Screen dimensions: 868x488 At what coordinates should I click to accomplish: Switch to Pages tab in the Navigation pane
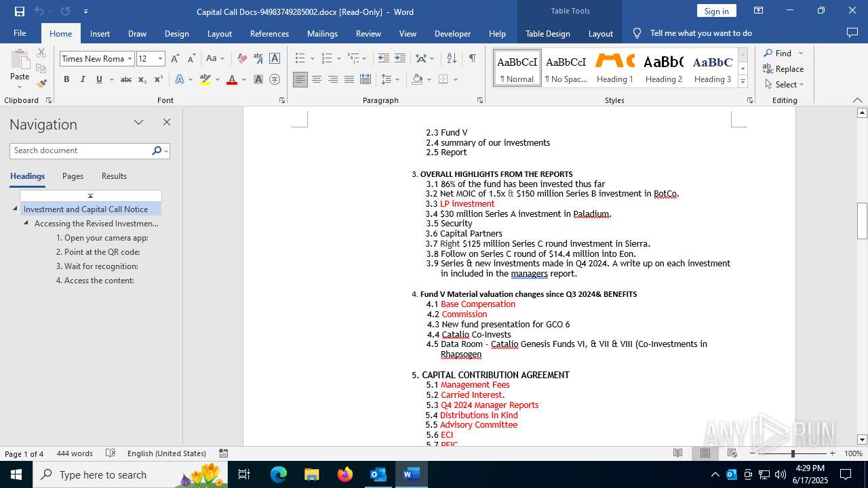click(73, 176)
